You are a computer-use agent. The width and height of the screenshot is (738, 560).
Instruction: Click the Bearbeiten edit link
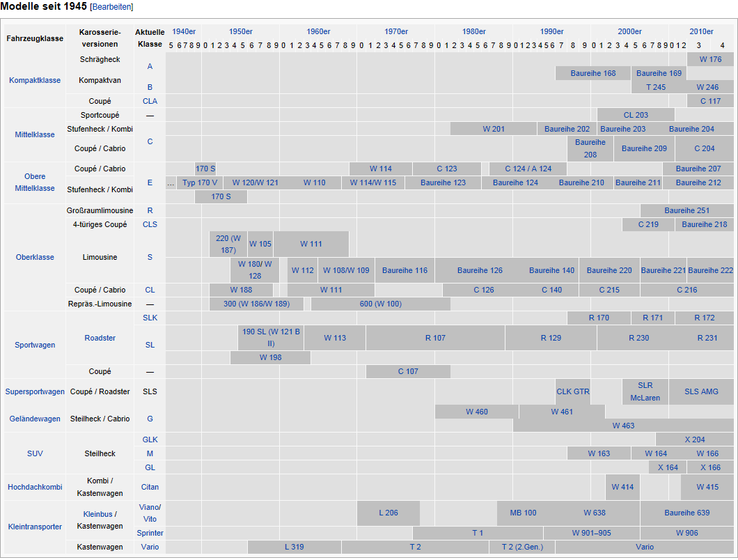pos(112,7)
